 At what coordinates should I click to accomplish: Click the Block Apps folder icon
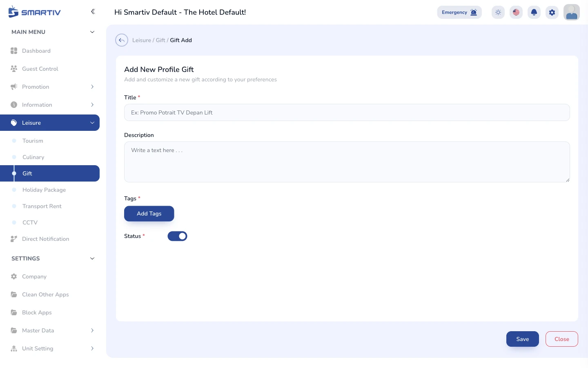[14, 312]
